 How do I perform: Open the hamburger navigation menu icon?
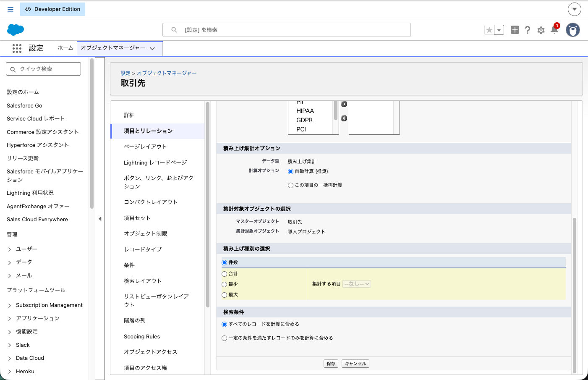click(10, 9)
